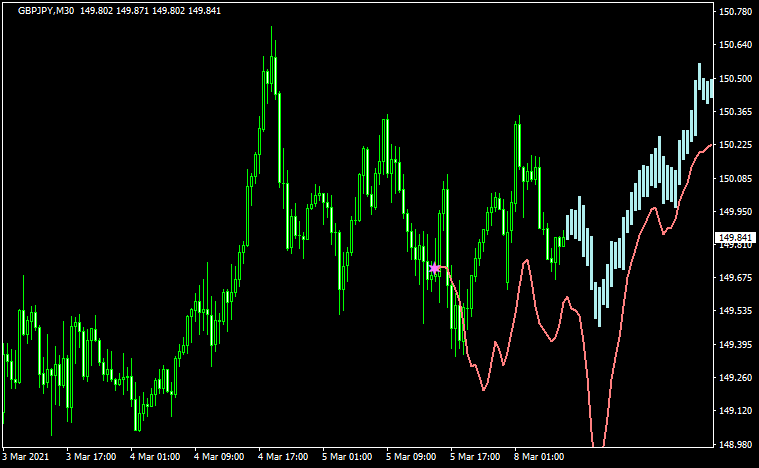Image resolution: width=759 pixels, height=468 pixels.
Task: Click the 8 Mar 01:00 time label
Action: pos(541,457)
